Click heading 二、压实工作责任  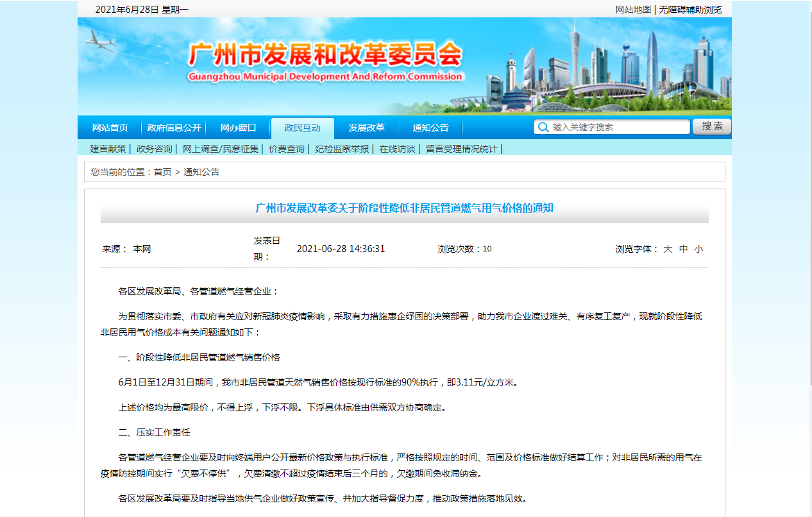click(x=154, y=432)
